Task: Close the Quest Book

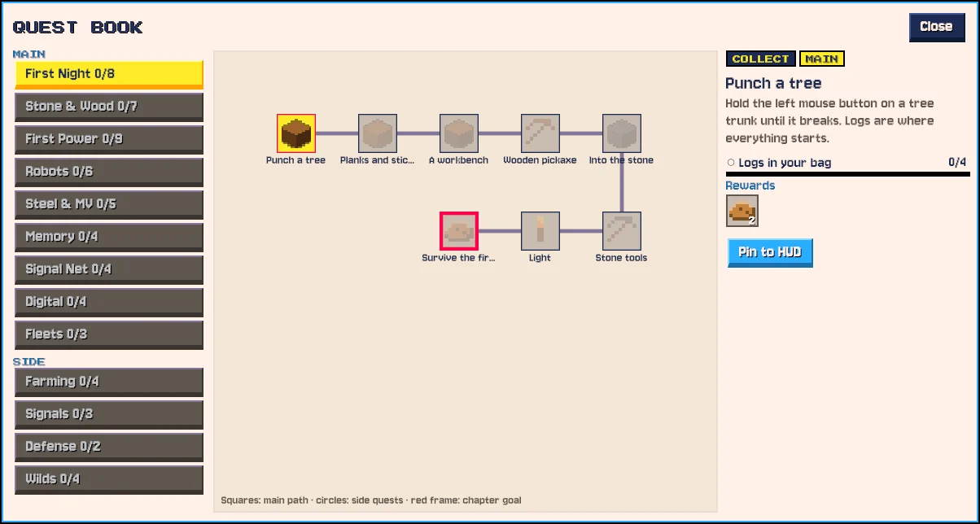Action: click(x=936, y=27)
